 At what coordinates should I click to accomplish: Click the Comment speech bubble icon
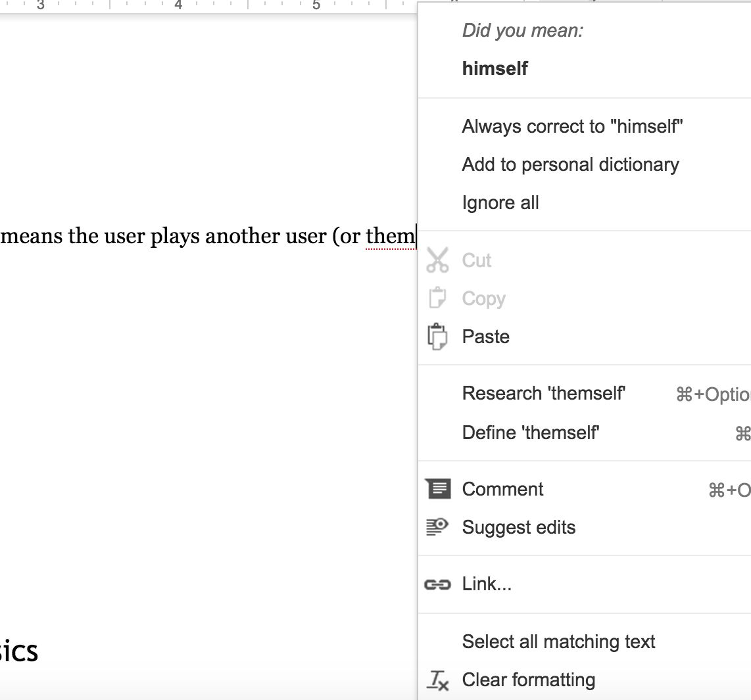[438, 489]
